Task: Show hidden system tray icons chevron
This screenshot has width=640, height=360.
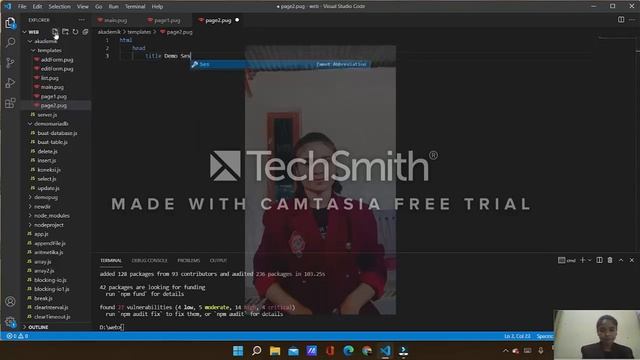Action: click(x=505, y=351)
